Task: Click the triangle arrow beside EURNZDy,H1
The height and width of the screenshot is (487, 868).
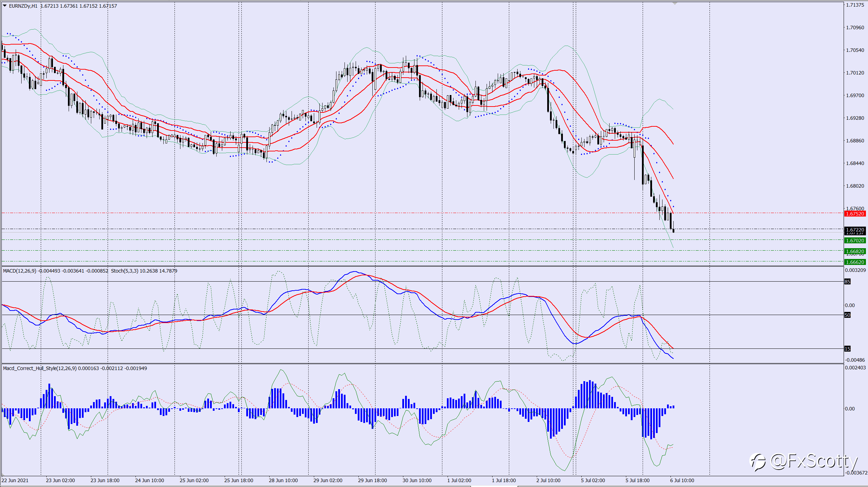Action: (x=5, y=6)
